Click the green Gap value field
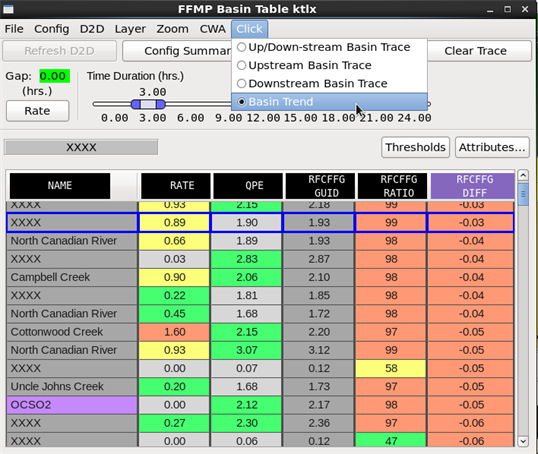The height and width of the screenshot is (454, 538). coord(55,76)
